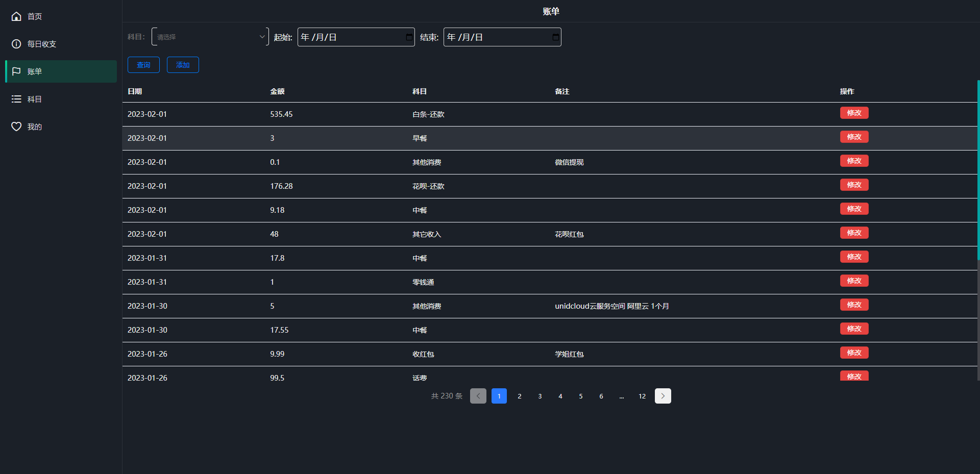980x474 pixels.
Task: Click the unidcloud云服务空间 note cell
Action: 612,306
